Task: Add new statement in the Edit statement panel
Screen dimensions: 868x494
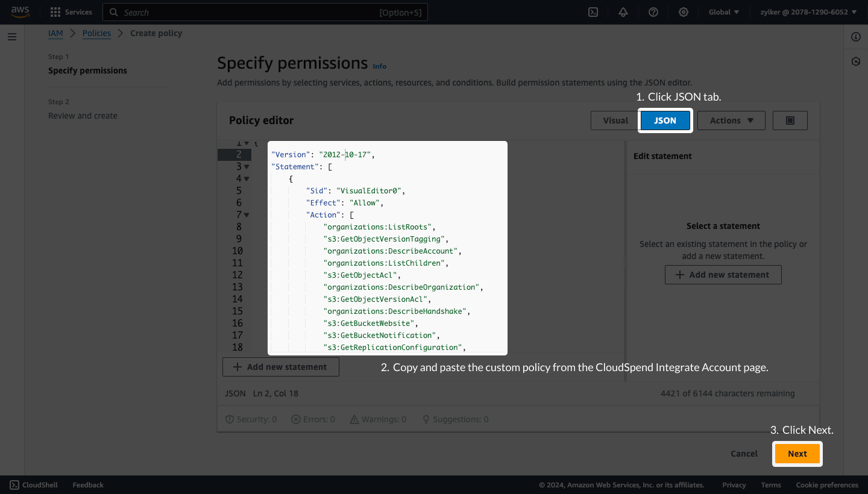Action: tap(723, 275)
